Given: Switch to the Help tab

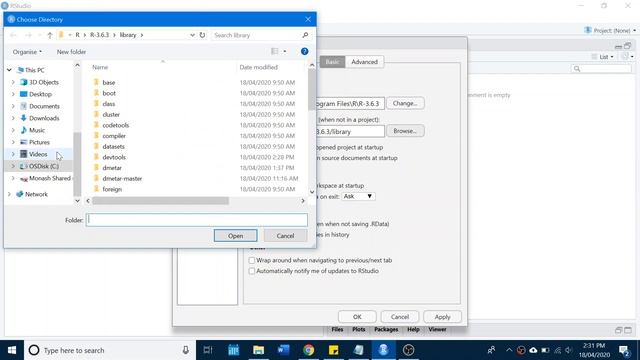Looking at the screenshot, I should pyautogui.click(x=413, y=329).
